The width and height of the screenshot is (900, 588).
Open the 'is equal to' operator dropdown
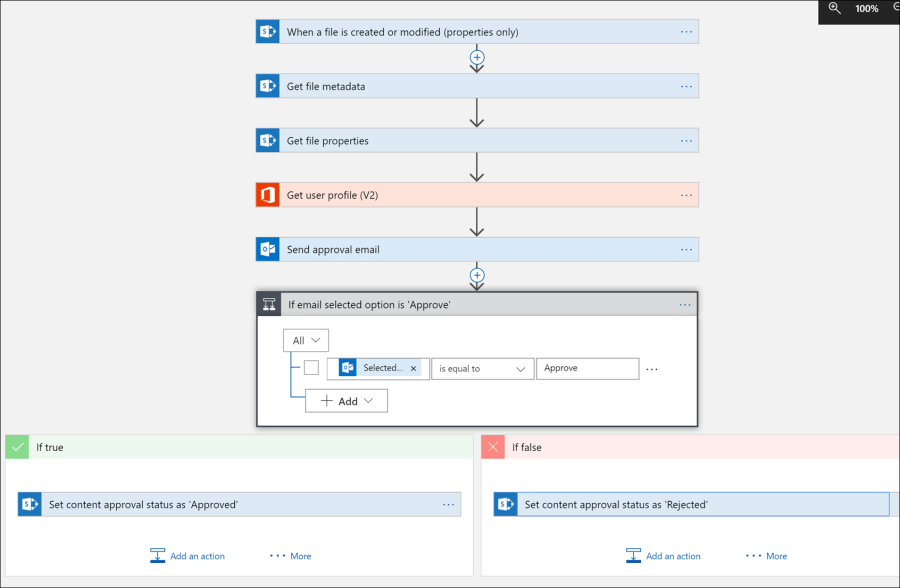click(x=482, y=368)
